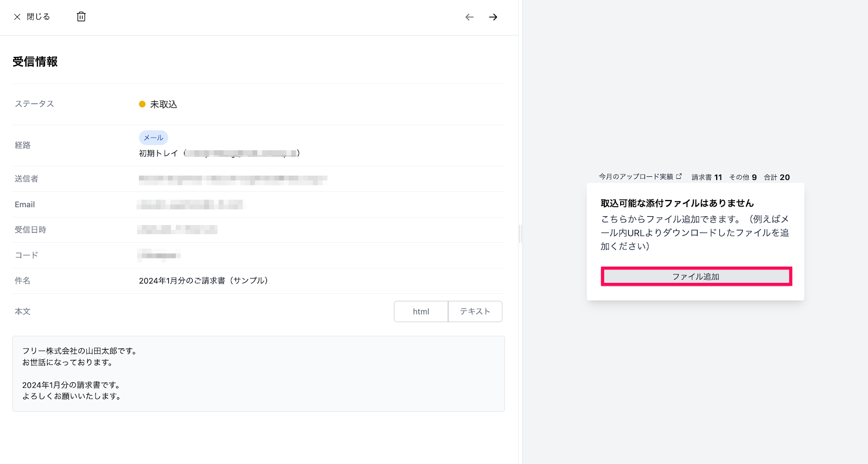This screenshot has width=868, height=464.
Task: Go to previous item with left arrow
Action: click(469, 17)
